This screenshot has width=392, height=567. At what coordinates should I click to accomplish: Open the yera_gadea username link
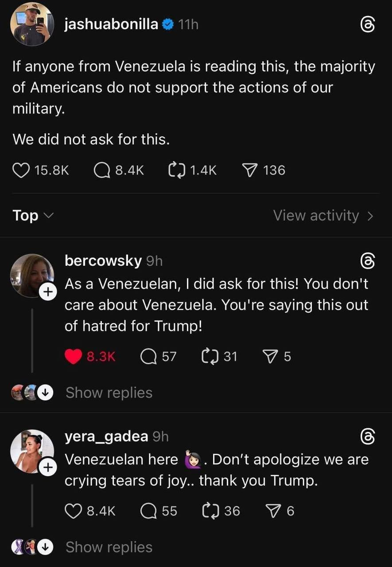point(106,437)
